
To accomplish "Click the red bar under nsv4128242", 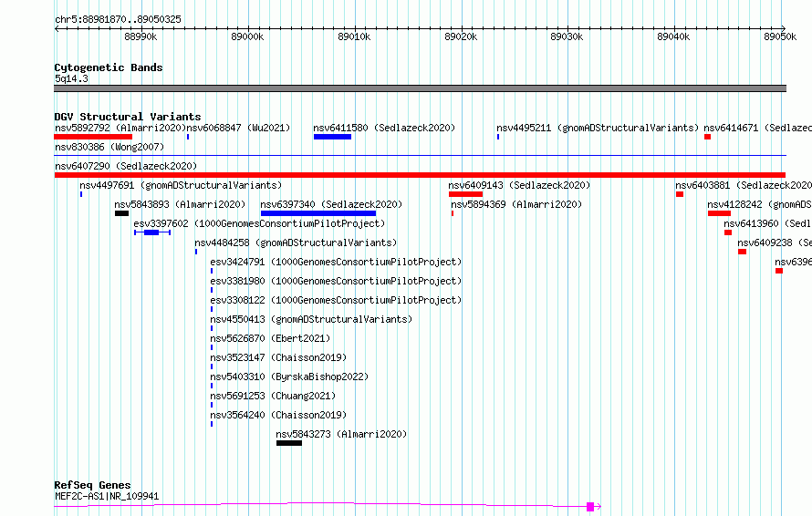I will click(x=719, y=213).
